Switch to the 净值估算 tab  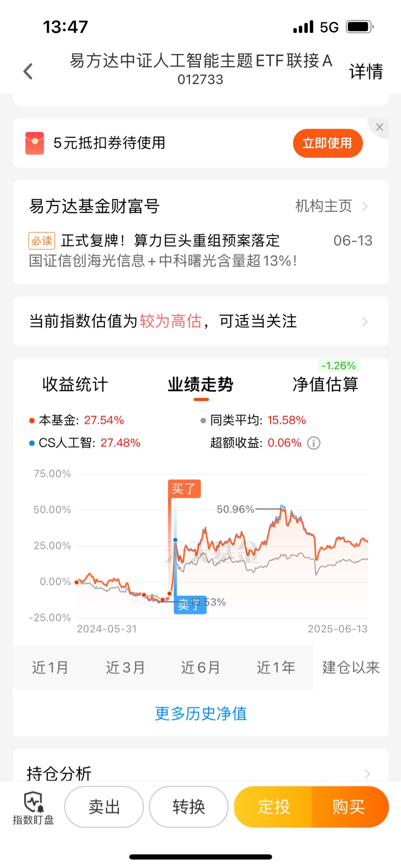click(326, 384)
